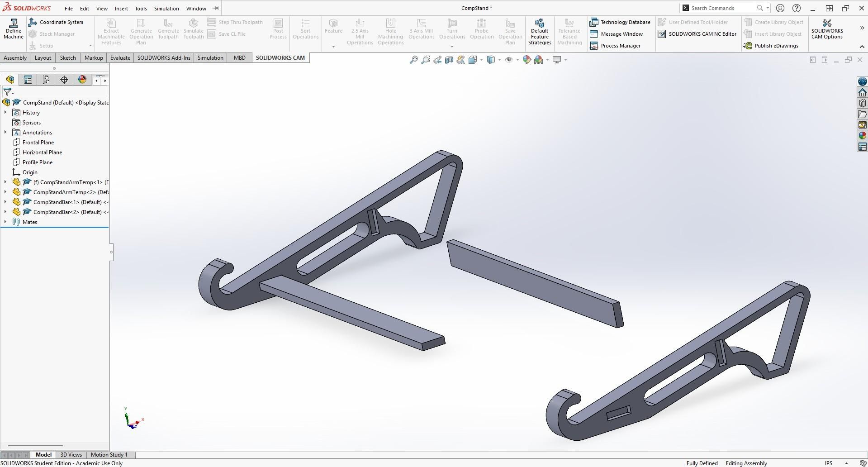Screen dimensions: 868x467
Task: Activate the Section View tool
Action: point(449,59)
